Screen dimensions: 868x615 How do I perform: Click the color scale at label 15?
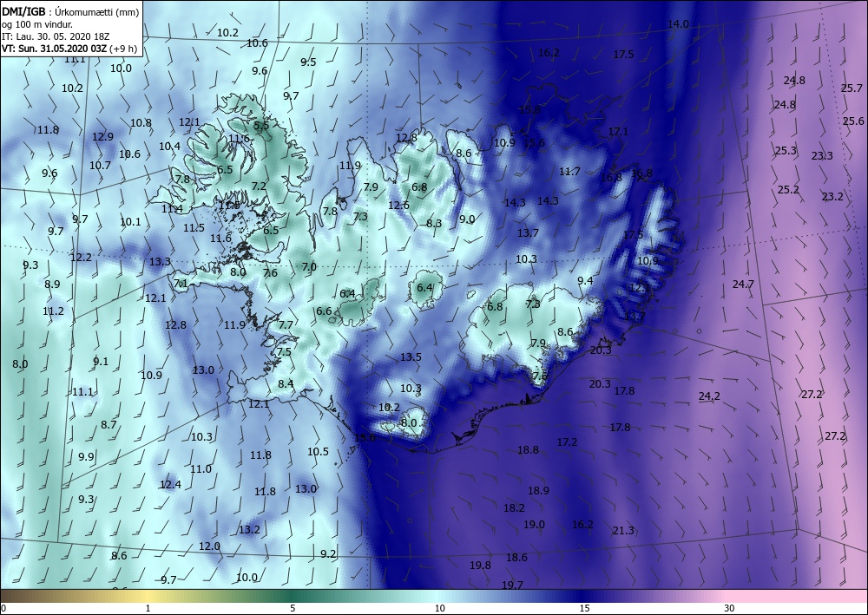pos(584,608)
